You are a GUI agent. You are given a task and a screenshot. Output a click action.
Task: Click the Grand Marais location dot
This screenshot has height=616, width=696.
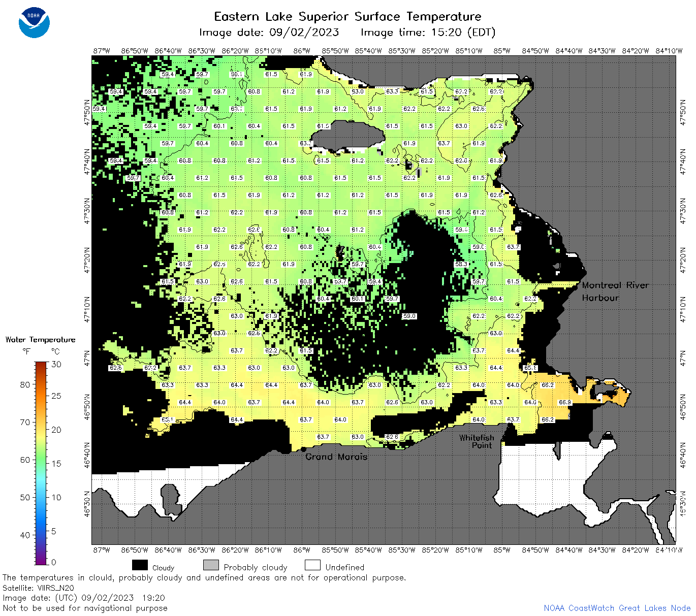pyautogui.click(x=303, y=449)
